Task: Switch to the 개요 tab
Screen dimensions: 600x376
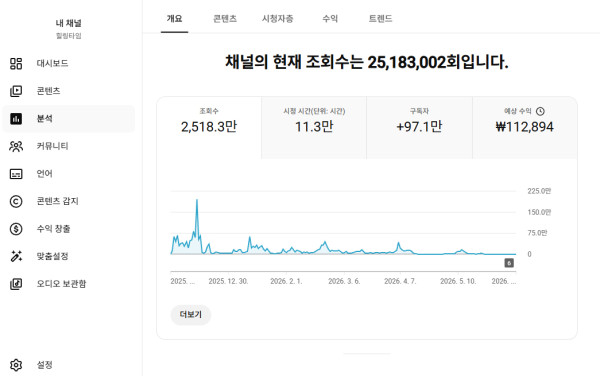Action: (174, 19)
